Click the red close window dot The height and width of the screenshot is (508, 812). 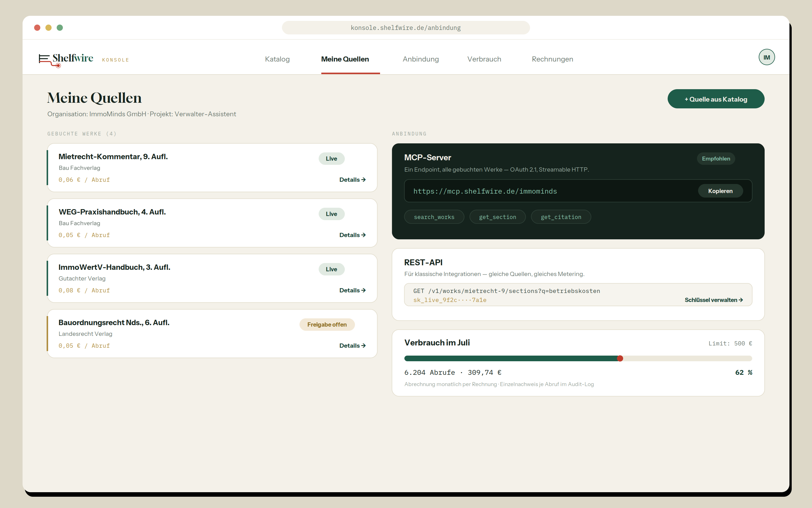point(37,28)
